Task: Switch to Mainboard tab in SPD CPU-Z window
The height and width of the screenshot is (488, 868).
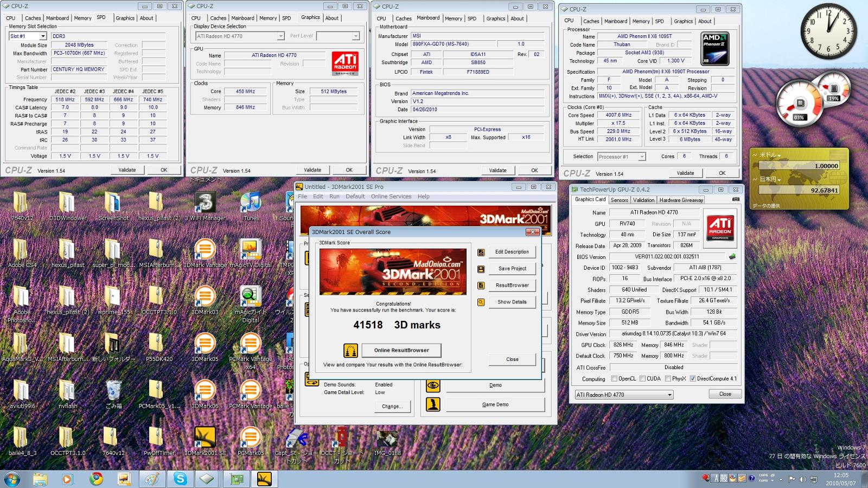Action: 57,18
